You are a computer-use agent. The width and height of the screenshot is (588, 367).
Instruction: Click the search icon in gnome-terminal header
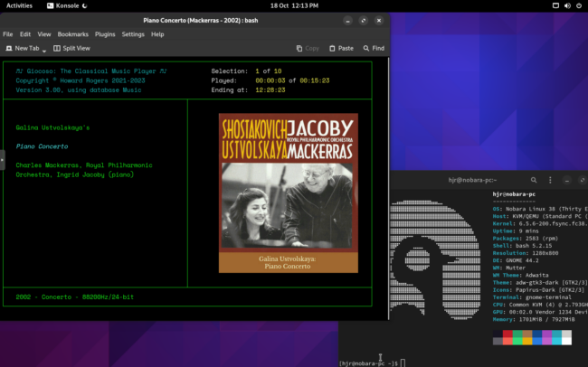click(x=533, y=180)
